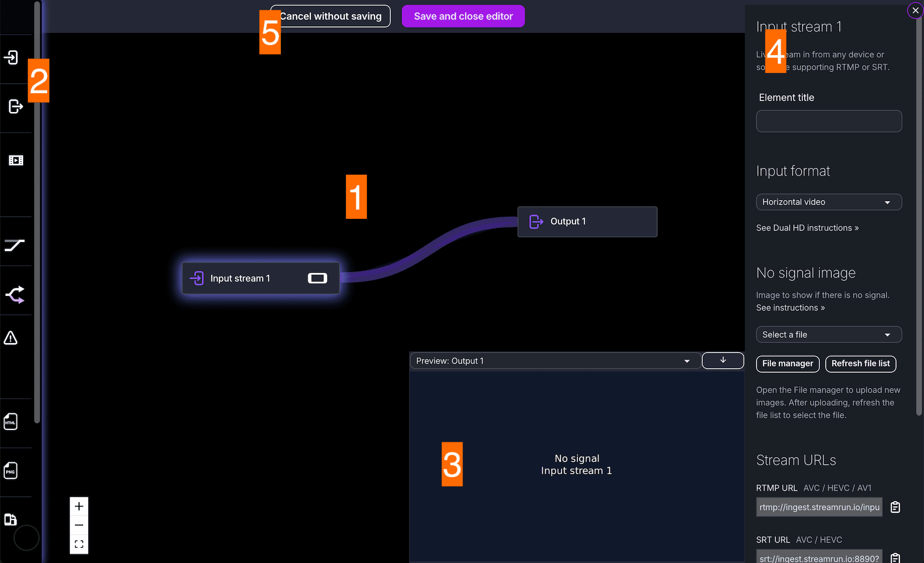
Task: Toggle preview monitor on Input stream 1 node
Action: coord(317,278)
